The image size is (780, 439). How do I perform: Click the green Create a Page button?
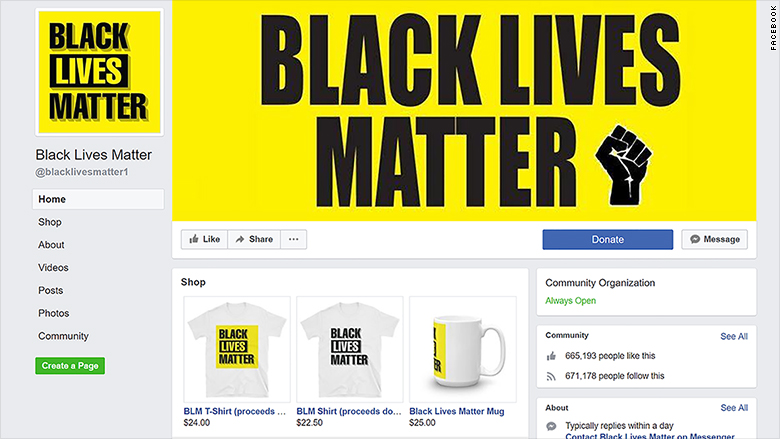tap(70, 366)
